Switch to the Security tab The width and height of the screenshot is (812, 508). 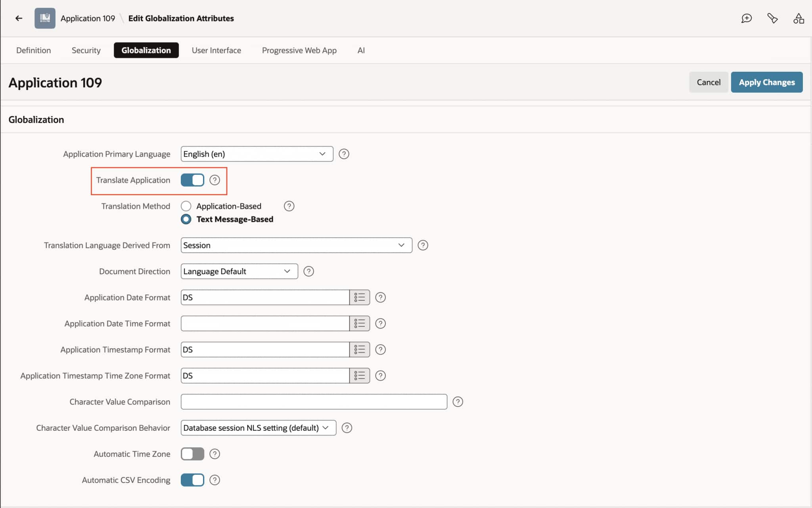tap(86, 50)
